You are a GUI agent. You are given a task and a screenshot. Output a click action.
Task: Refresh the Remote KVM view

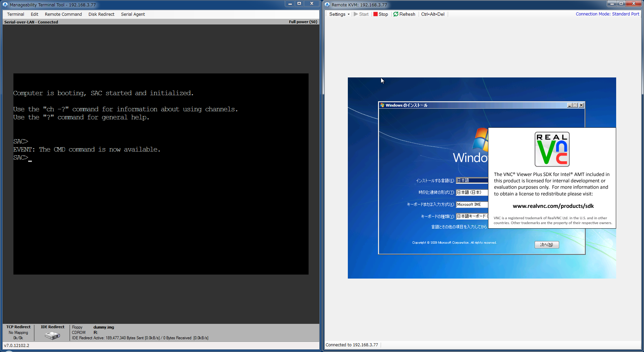pos(404,14)
